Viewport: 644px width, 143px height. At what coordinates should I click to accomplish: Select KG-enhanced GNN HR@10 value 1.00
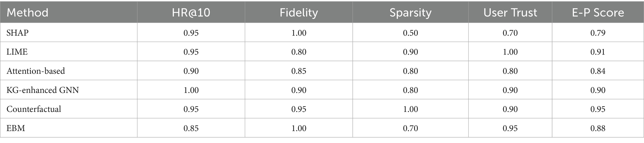pos(191,90)
